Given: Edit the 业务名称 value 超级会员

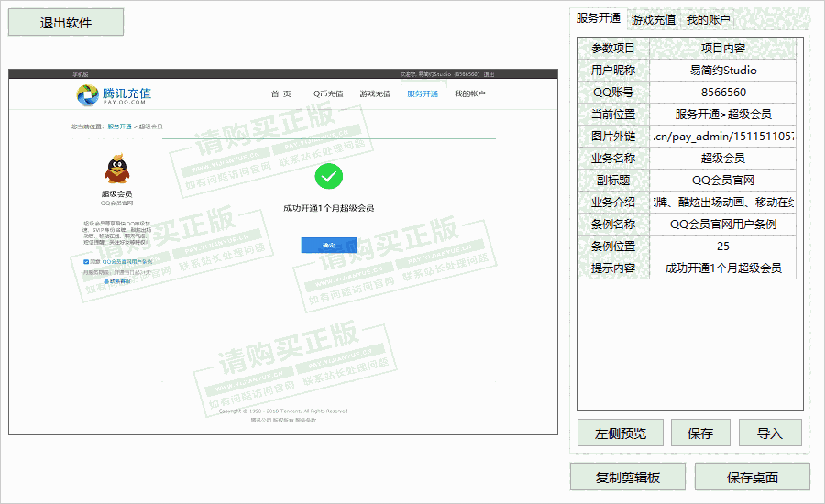Looking at the screenshot, I should [723, 159].
